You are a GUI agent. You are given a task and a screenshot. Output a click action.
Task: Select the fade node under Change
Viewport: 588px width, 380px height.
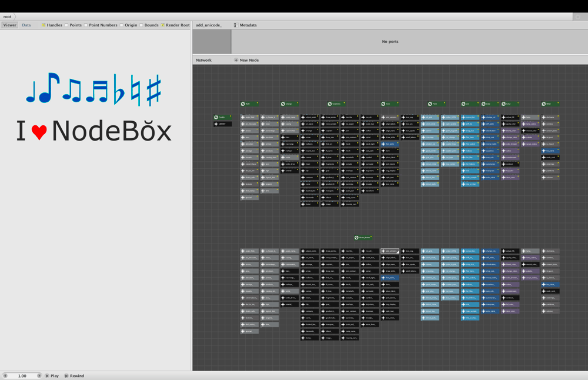pyautogui.click(x=289, y=137)
